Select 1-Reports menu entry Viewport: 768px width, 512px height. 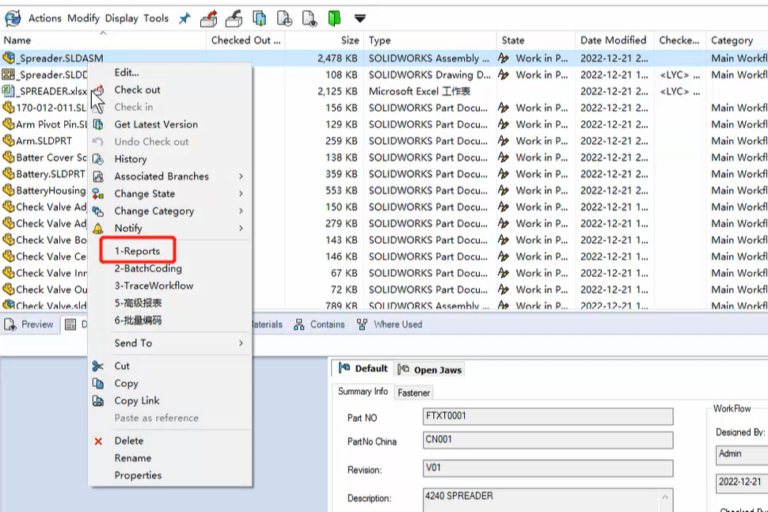click(138, 251)
